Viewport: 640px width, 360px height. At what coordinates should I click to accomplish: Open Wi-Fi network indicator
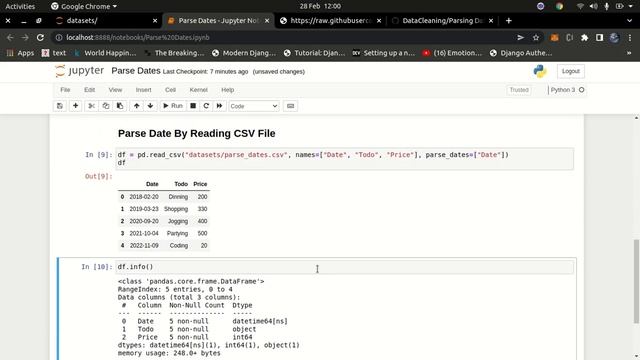coord(580,6)
